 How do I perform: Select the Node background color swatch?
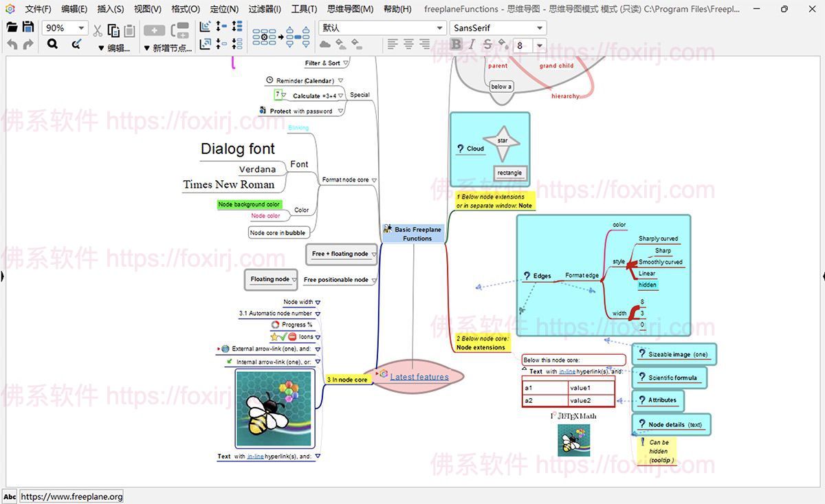pyautogui.click(x=249, y=204)
